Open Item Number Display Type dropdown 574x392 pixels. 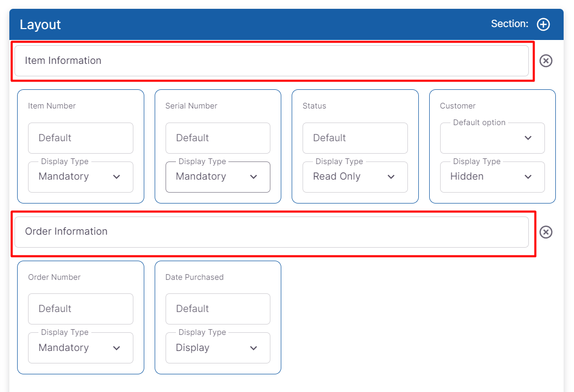click(80, 177)
